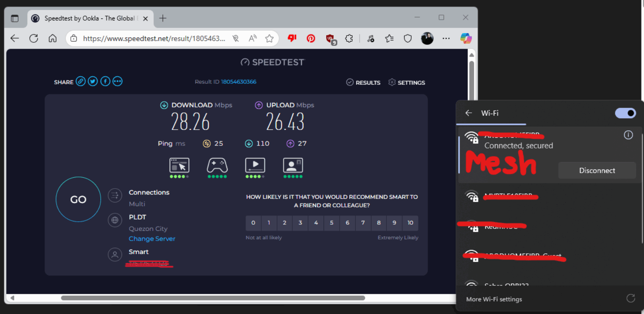Open the video conferencing performance icon

click(293, 165)
